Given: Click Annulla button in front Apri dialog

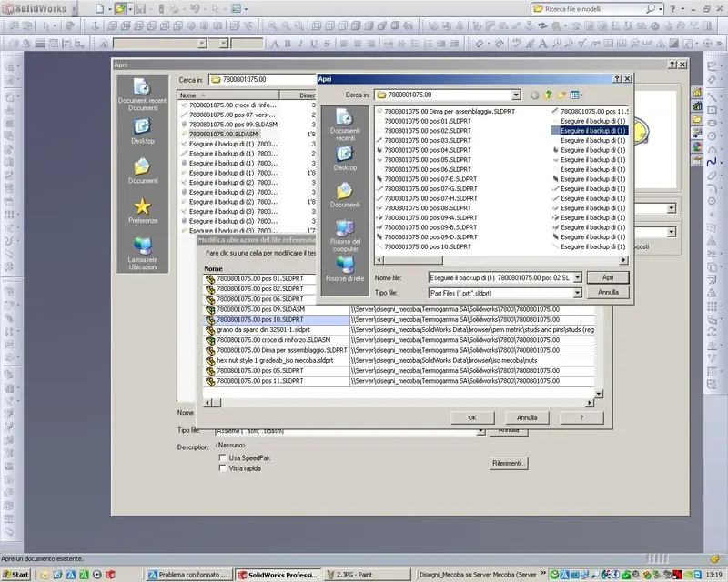Looking at the screenshot, I should [608, 292].
